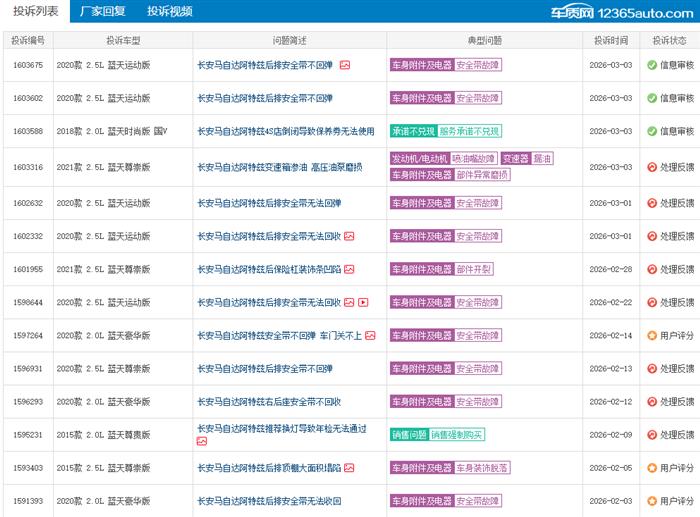Click the orange star icon for complaint 1591393
This screenshot has height=517, width=700.
click(651, 500)
